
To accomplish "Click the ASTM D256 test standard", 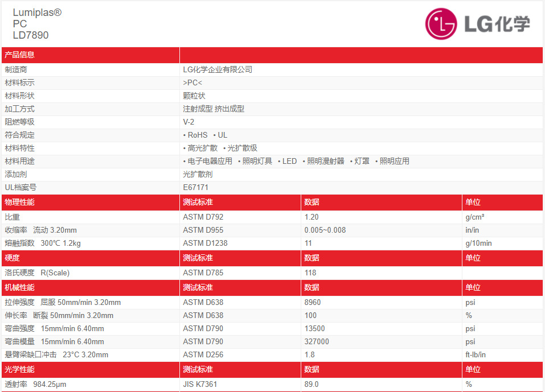I will click(203, 354).
